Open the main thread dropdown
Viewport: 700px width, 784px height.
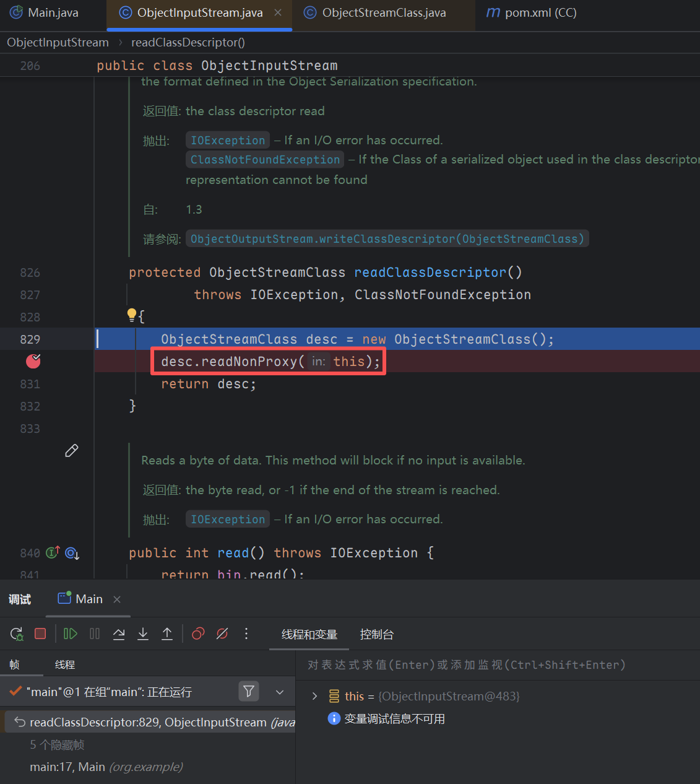click(x=280, y=692)
